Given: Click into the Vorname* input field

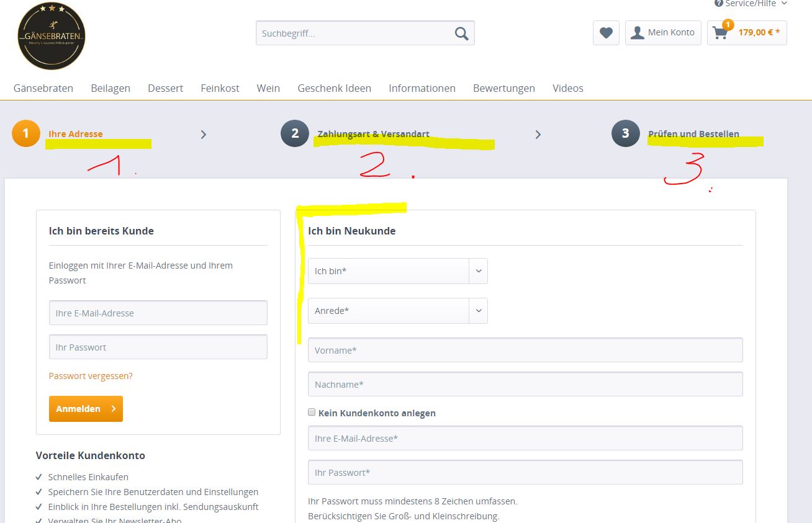Looking at the screenshot, I should point(525,351).
